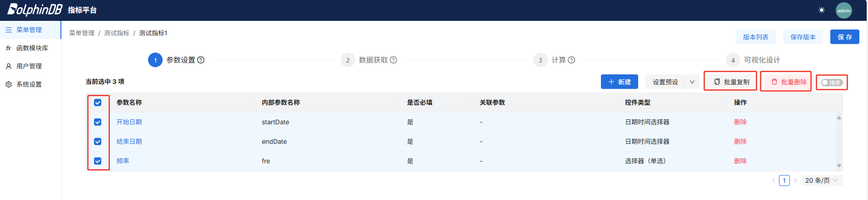Open 函数模块库 from sidebar

point(32,48)
